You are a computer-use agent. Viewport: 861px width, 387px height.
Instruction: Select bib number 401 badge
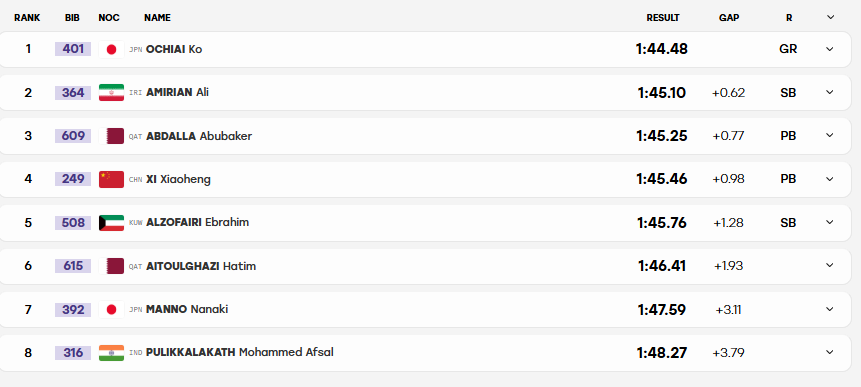click(x=73, y=49)
